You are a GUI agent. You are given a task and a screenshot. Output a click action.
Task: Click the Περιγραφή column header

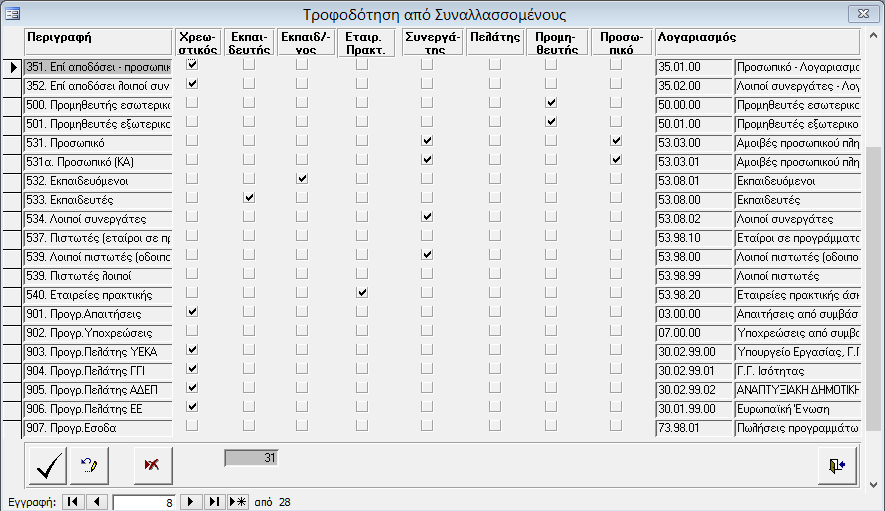point(98,42)
